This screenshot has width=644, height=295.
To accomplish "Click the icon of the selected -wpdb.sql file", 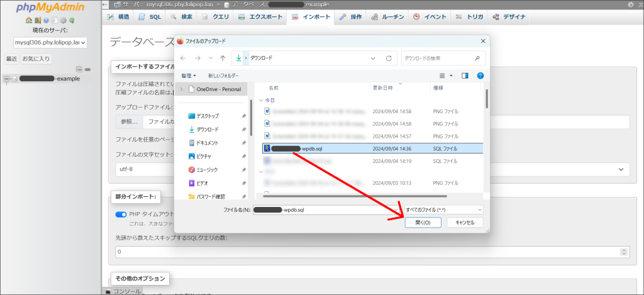I will tap(267, 148).
